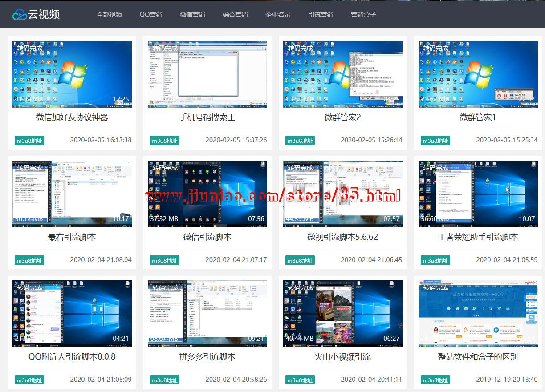Click the timestamp 2020-02-05 16:13:38
545x392 pixels.
point(101,140)
